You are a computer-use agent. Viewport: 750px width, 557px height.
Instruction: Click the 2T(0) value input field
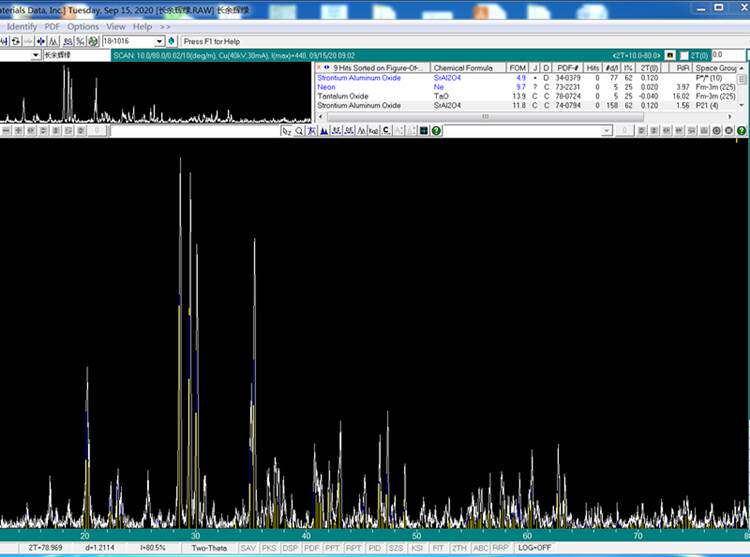(728, 55)
